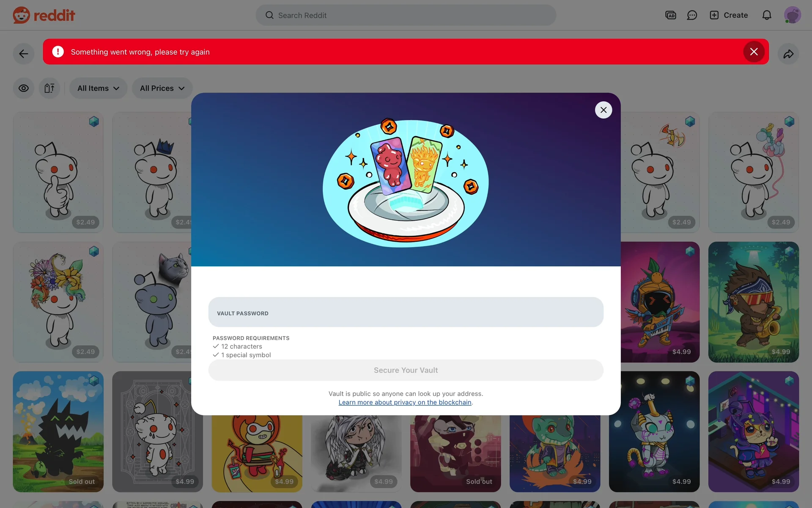Expand the All Prices dropdown
Image resolution: width=812 pixels, height=508 pixels.
pyautogui.click(x=162, y=88)
